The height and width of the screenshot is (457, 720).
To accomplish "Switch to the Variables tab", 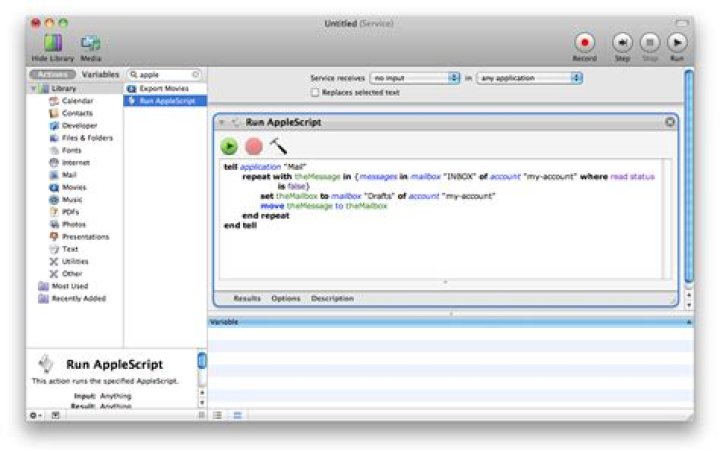I will pyautogui.click(x=100, y=74).
